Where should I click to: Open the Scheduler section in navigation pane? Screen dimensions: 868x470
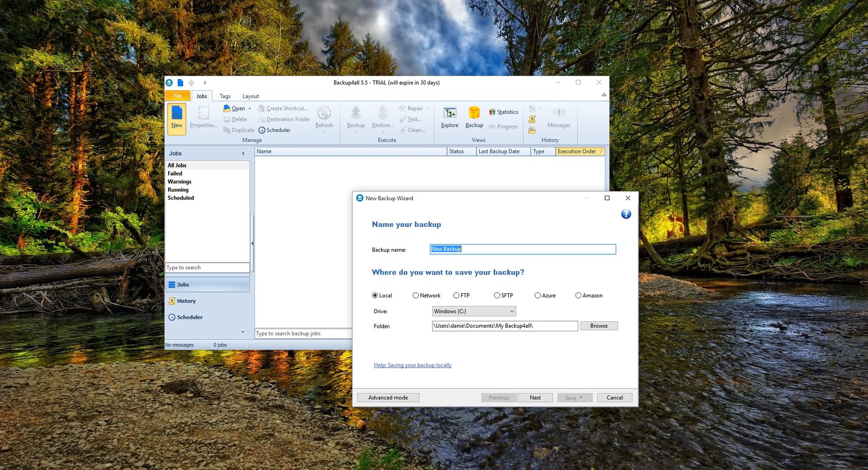207,317
